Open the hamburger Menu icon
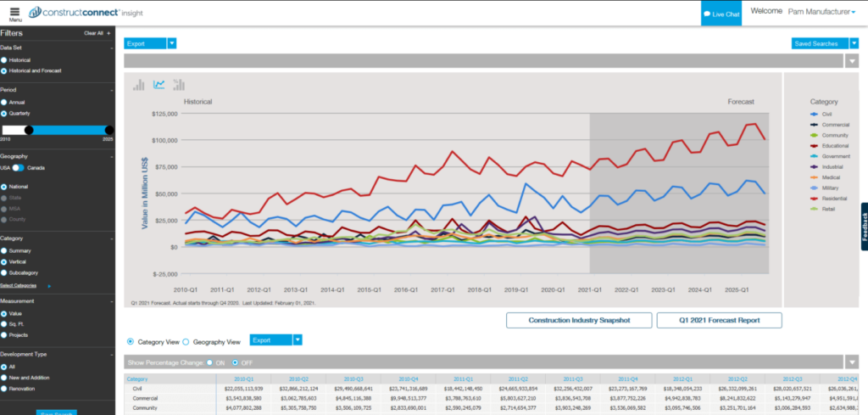The height and width of the screenshot is (415, 868). tap(15, 14)
